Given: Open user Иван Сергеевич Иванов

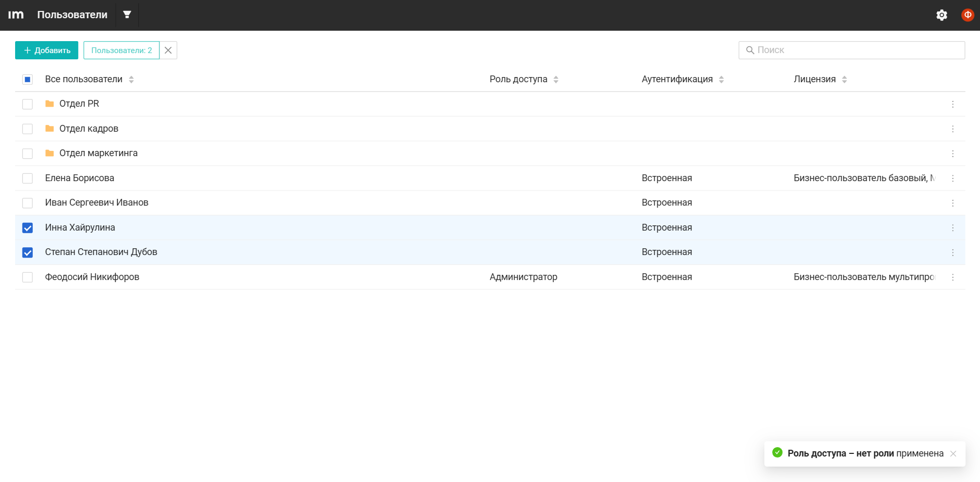Looking at the screenshot, I should tap(97, 202).
